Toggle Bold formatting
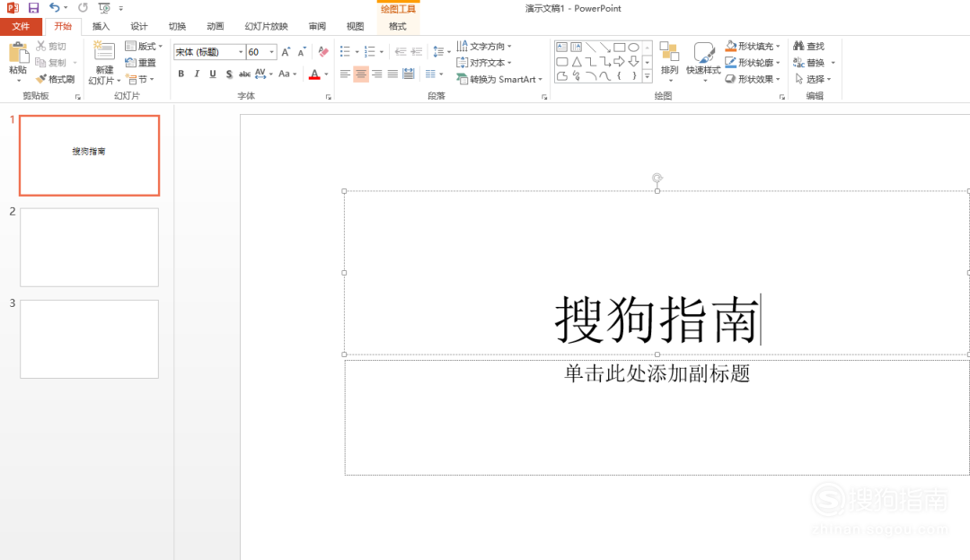Screen dimensions: 970x560 [181, 74]
